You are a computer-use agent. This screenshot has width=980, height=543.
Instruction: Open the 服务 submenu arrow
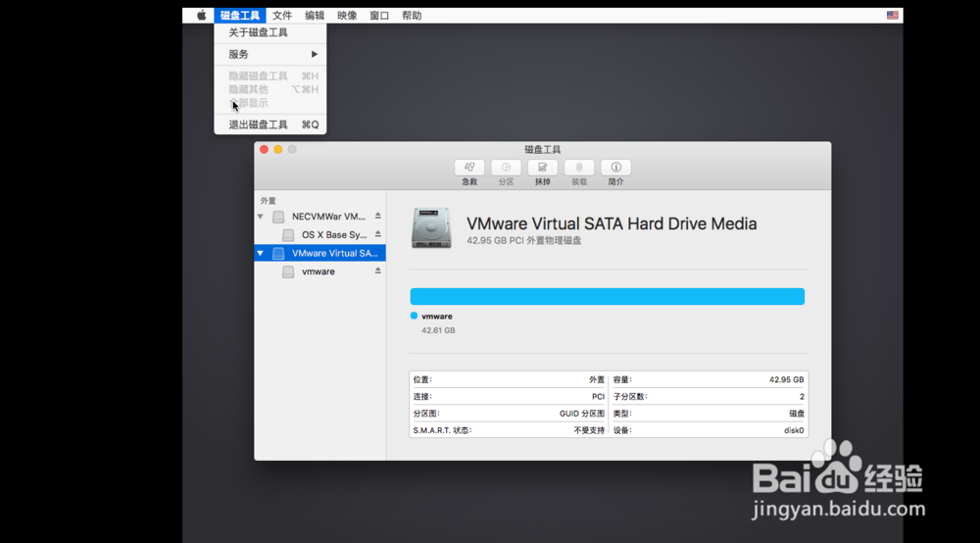click(315, 54)
